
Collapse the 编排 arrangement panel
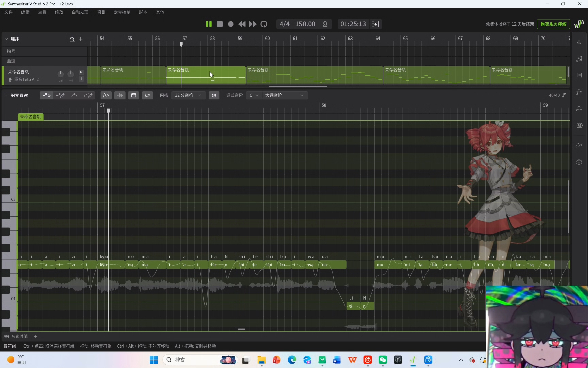(x=6, y=39)
